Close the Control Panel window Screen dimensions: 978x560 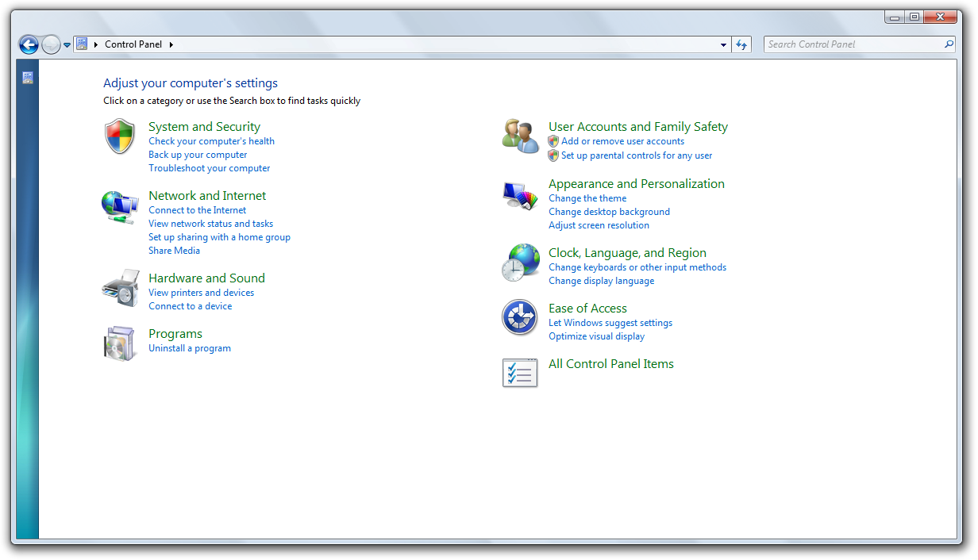[941, 17]
